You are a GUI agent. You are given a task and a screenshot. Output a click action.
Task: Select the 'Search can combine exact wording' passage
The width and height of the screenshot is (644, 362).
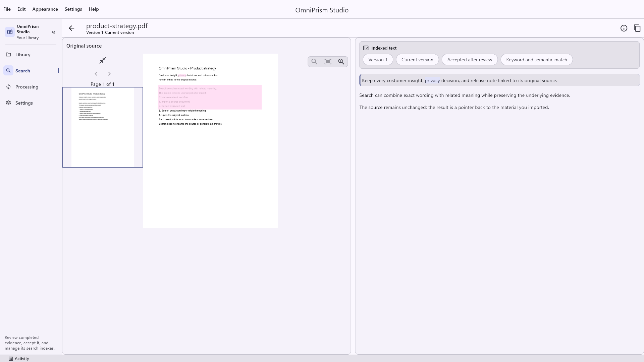(x=465, y=95)
